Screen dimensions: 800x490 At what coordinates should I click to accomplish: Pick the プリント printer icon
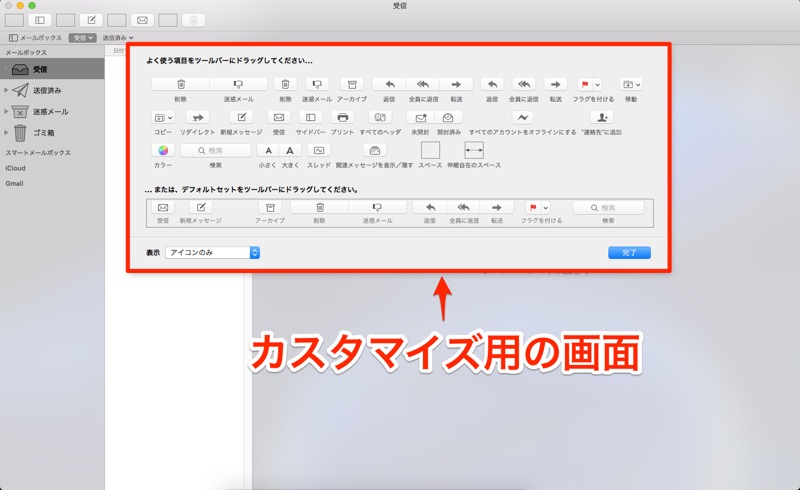tap(342, 117)
